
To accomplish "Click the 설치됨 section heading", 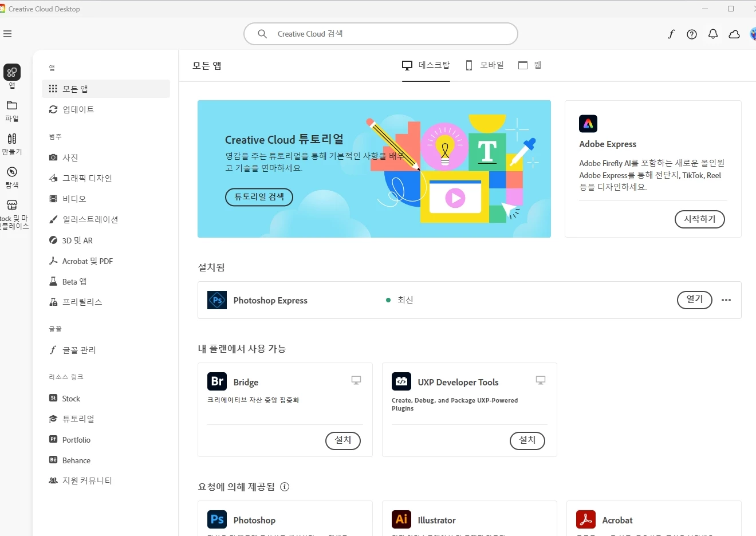I will 211,267.
